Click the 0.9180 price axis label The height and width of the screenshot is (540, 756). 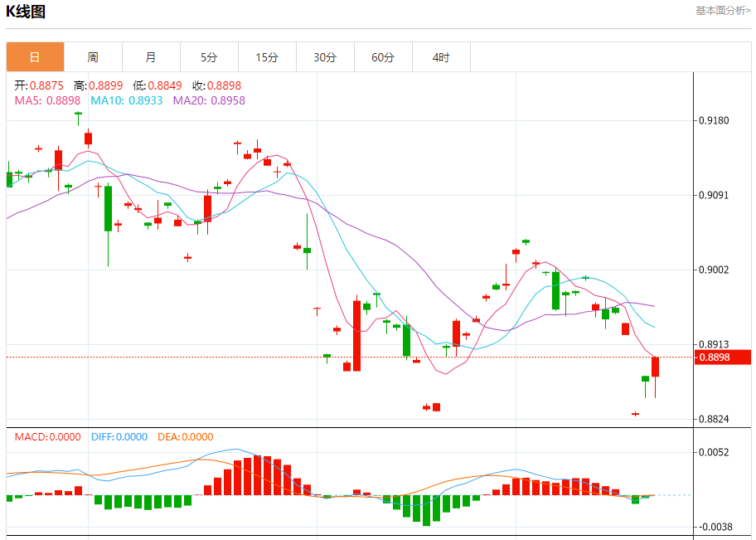tap(714, 120)
